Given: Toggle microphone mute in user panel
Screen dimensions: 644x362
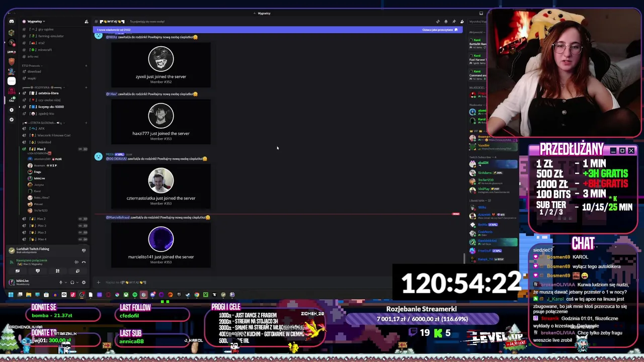Looking at the screenshot, I should (x=61, y=283).
